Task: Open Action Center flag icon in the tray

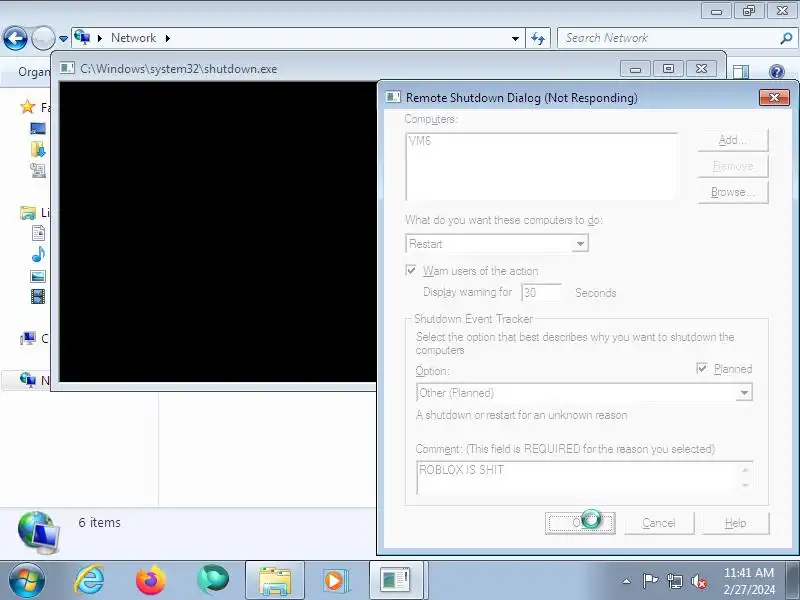Action: coord(650,581)
